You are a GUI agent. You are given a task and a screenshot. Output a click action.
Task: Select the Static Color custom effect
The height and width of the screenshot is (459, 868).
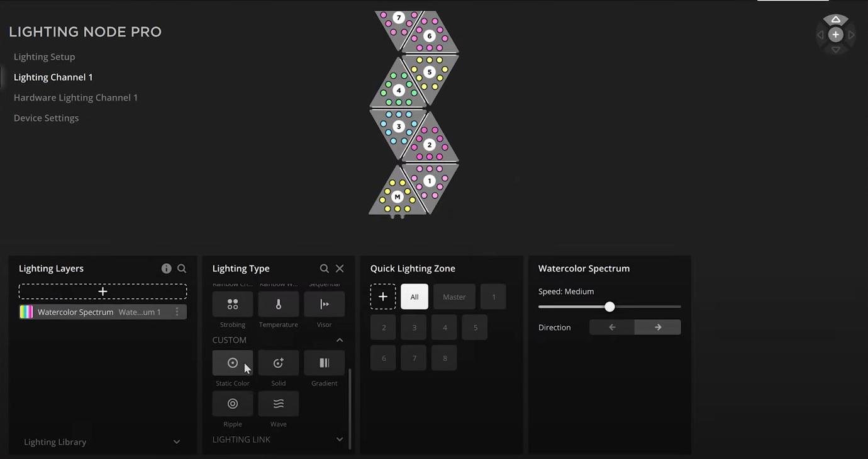(232, 363)
